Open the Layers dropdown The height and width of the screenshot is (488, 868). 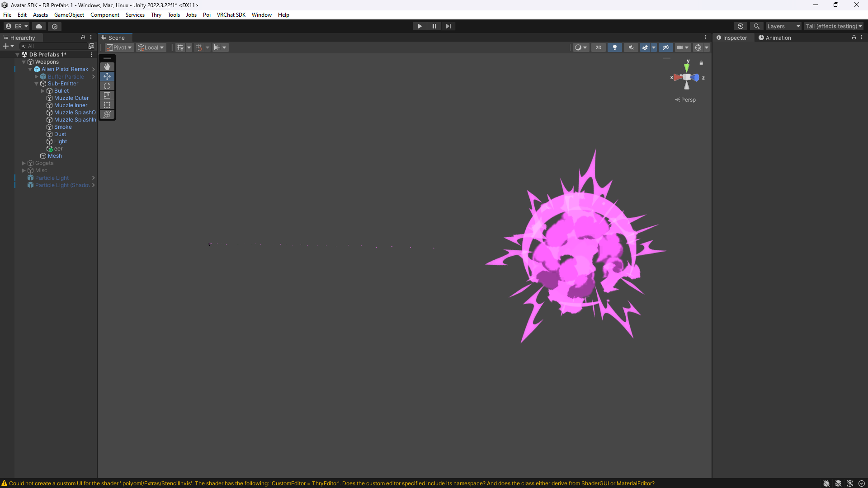(783, 26)
